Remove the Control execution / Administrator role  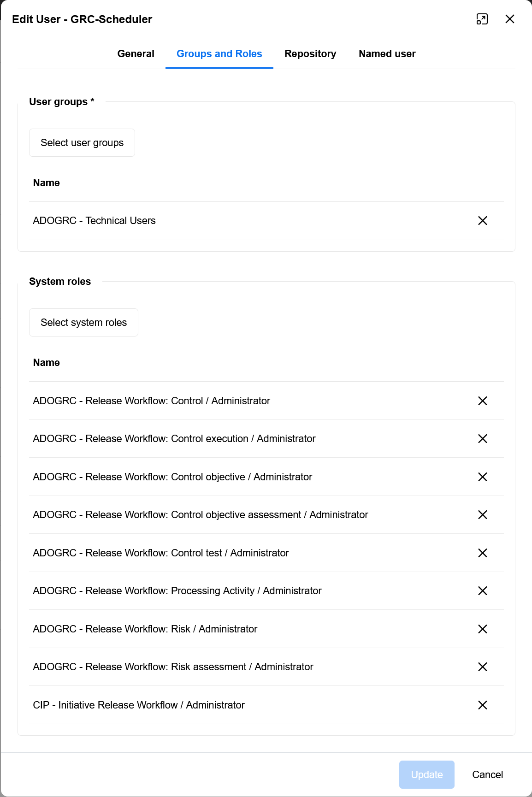pos(482,438)
